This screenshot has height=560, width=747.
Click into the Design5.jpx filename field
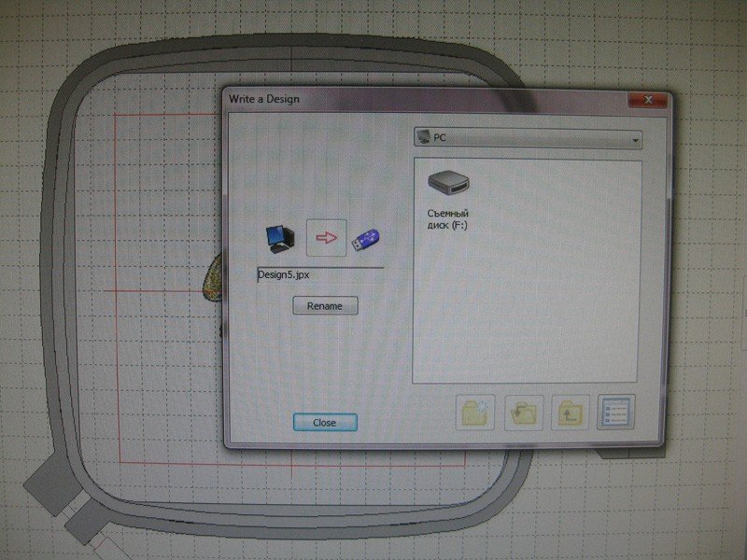point(320,274)
